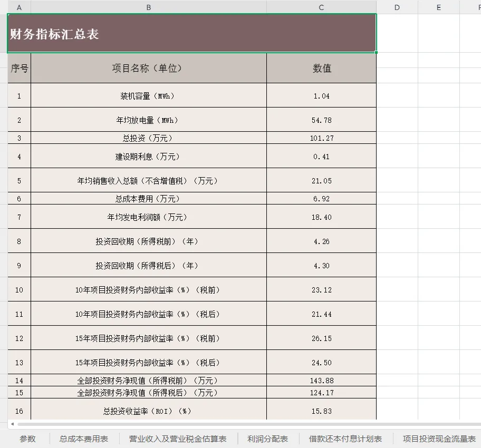Select value cell 124.17
The image size is (481, 448).
322,392
